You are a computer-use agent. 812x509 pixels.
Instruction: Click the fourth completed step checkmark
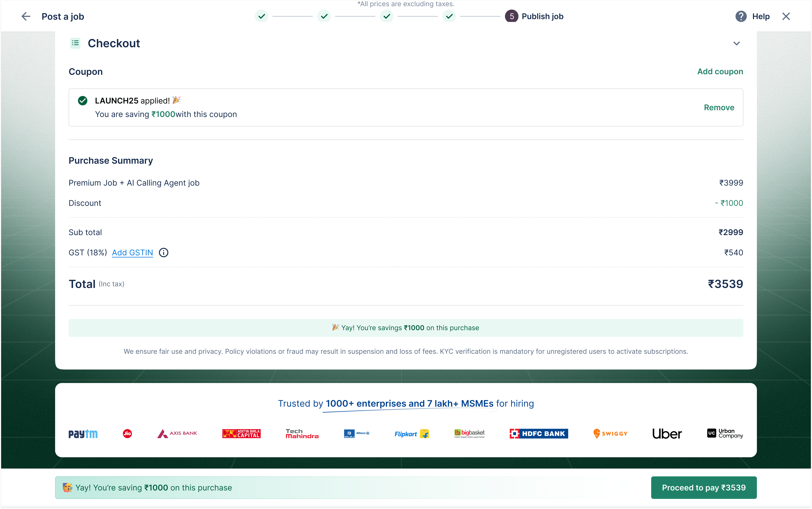click(449, 16)
